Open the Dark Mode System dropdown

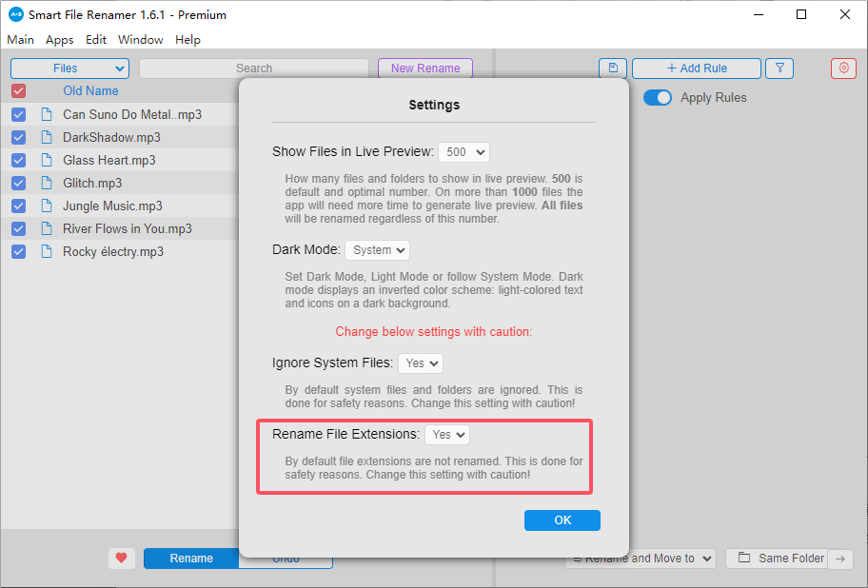[x=378, y=250]
